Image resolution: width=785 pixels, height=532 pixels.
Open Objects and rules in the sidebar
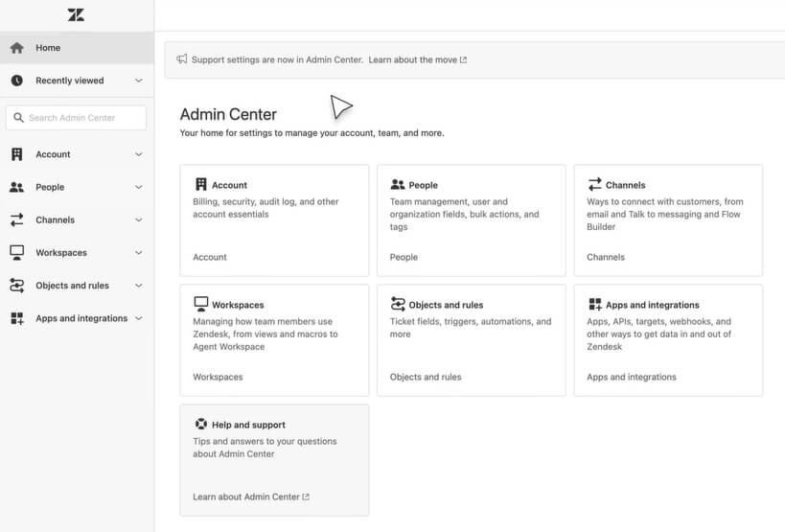click(x=77, y=286)
